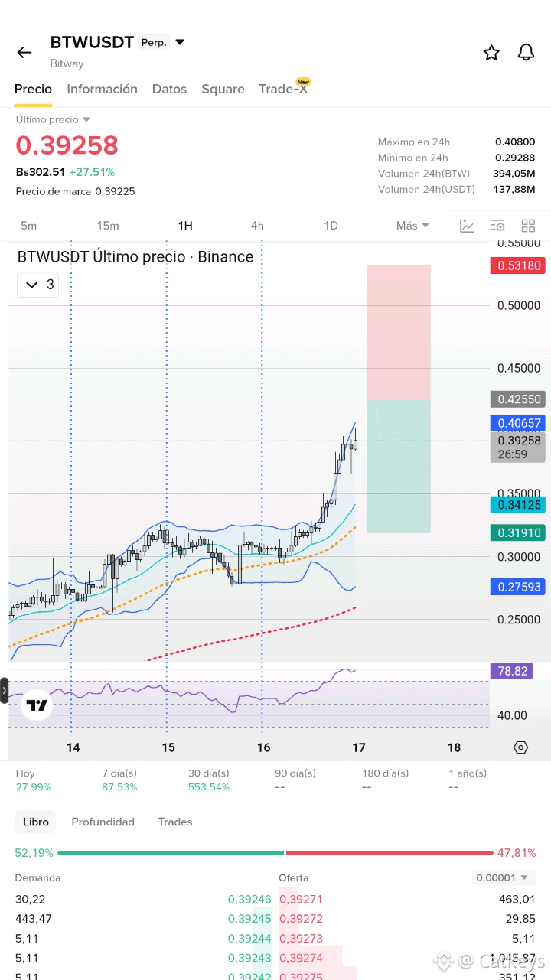Click the 90 día(s) performance entry
Viewport: 551px width, 980px height.
click(295, 780)
